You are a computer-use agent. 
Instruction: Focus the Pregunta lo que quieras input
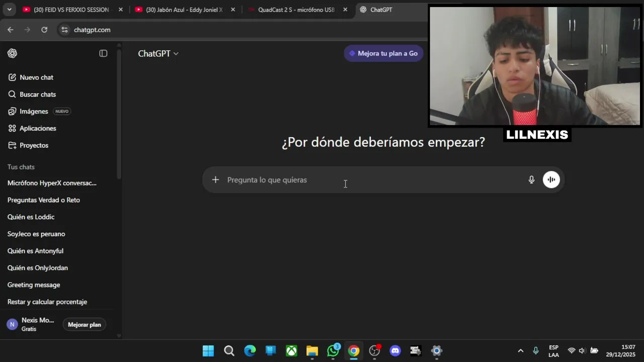372,180
